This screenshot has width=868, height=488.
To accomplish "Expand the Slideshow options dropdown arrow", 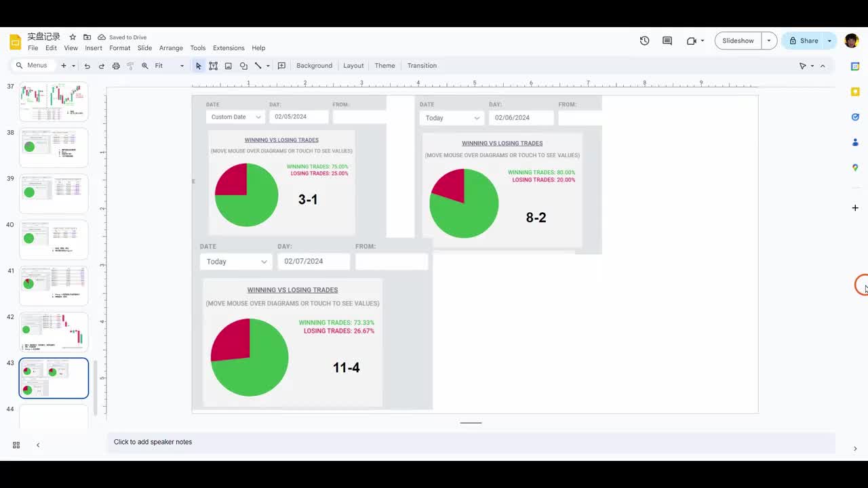I will click(769, 41).
